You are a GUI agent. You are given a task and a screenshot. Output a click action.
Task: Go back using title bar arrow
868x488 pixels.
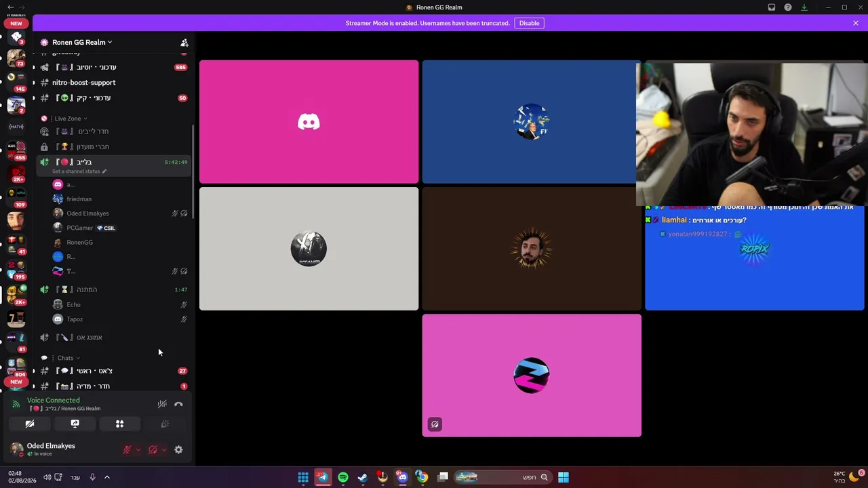[10, 7]
